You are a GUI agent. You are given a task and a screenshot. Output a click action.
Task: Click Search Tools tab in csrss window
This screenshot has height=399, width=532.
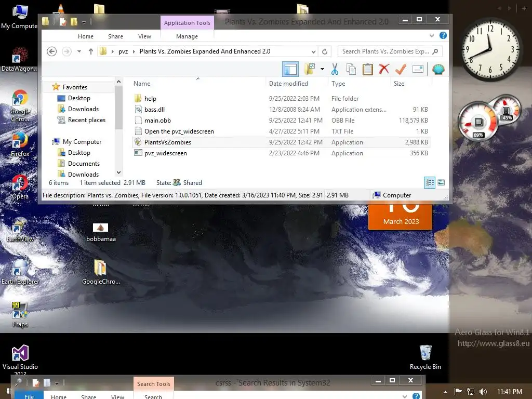(154, 384)
